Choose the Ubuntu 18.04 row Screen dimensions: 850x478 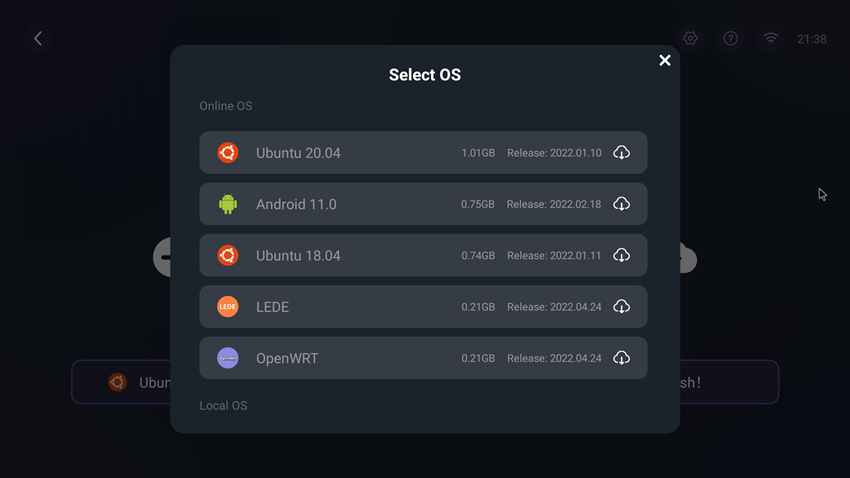423,255
